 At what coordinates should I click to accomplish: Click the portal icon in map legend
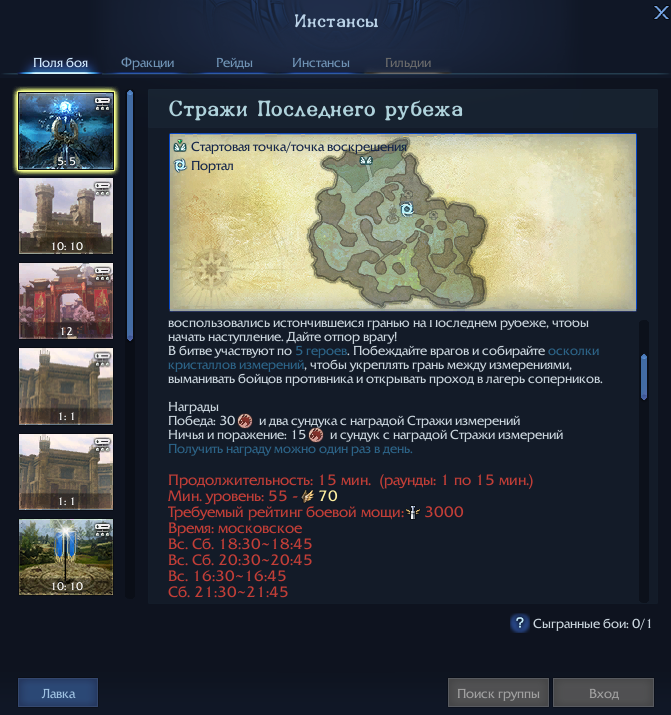[180, 165]
